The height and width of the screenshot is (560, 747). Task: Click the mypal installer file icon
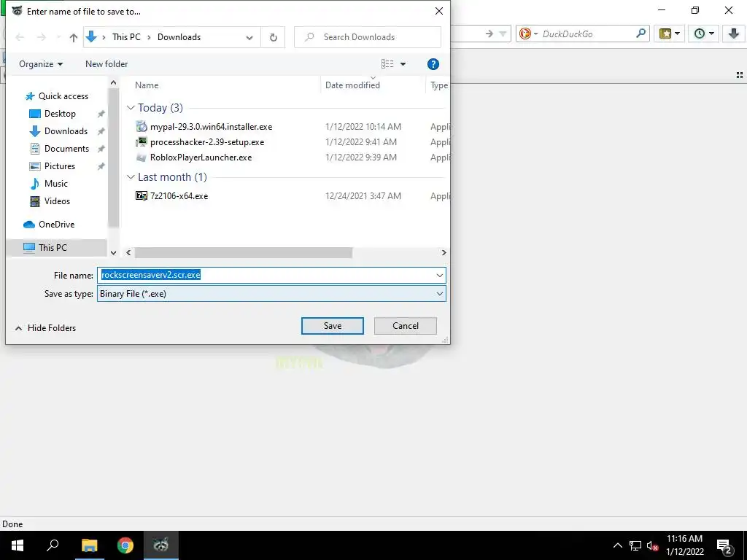point(142,127)
